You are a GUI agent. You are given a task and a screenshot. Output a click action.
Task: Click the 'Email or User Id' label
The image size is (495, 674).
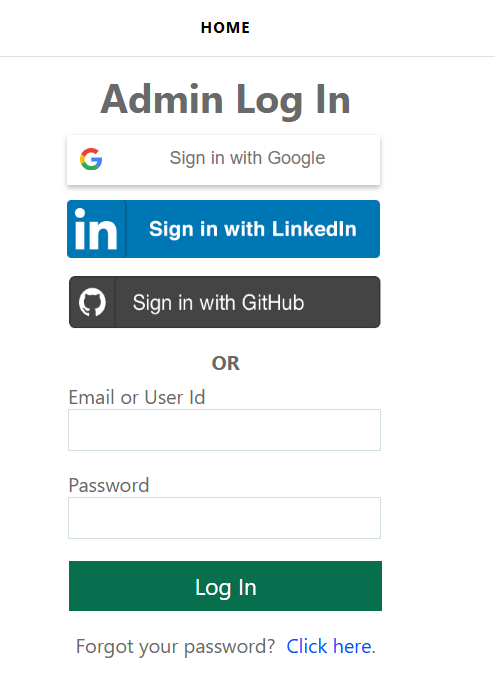pyautogui.click(x=137, y=398)
